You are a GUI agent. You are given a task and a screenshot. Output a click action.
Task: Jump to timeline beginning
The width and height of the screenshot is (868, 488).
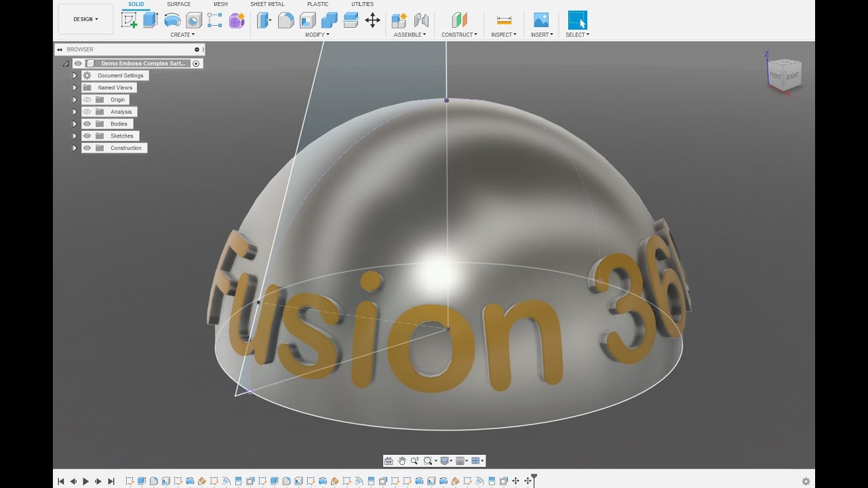[60, 481]
